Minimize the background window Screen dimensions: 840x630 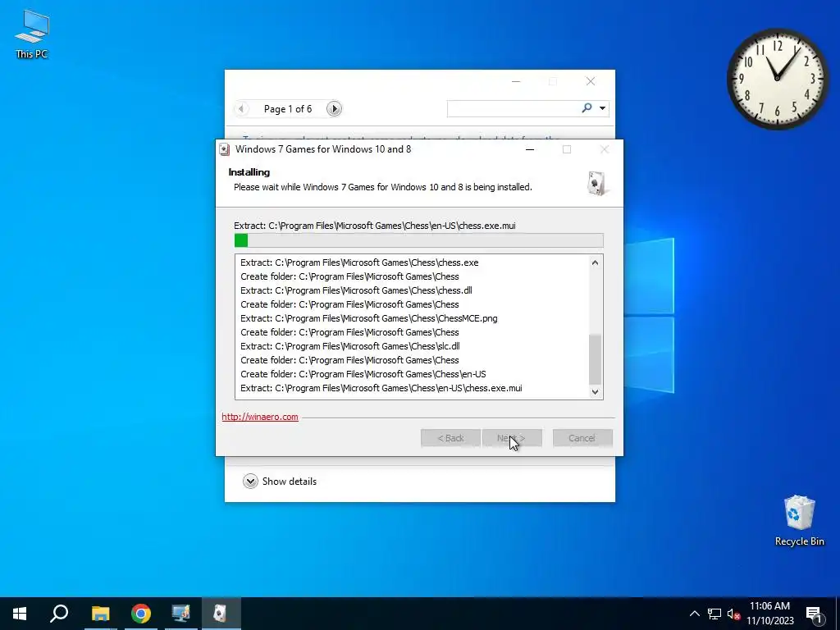point(516,81)
